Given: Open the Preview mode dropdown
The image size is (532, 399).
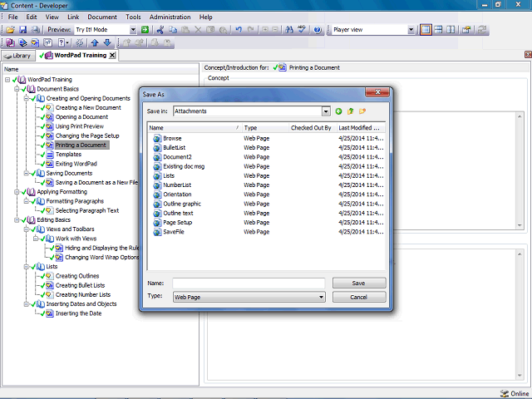Looking at the screenshot, I should click(133, 30).
